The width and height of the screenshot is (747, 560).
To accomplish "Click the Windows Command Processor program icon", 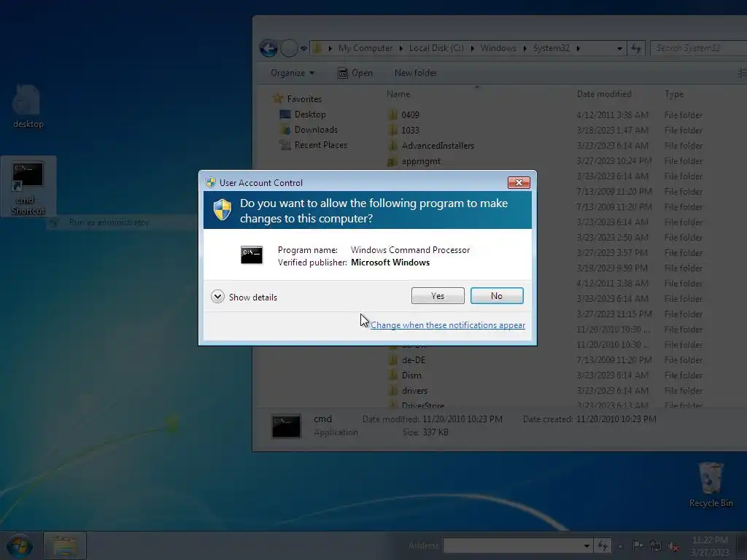I will (252, 255).
